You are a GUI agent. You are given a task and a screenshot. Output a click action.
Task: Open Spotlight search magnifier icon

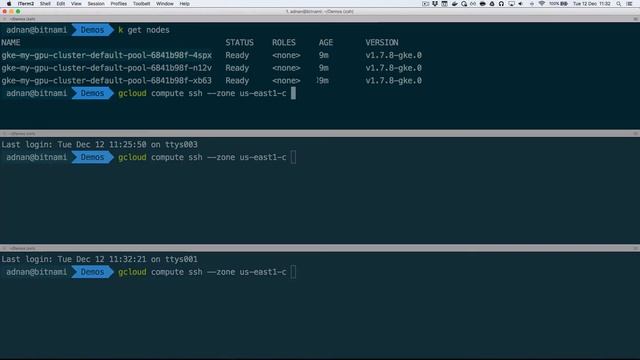point(619,4)
